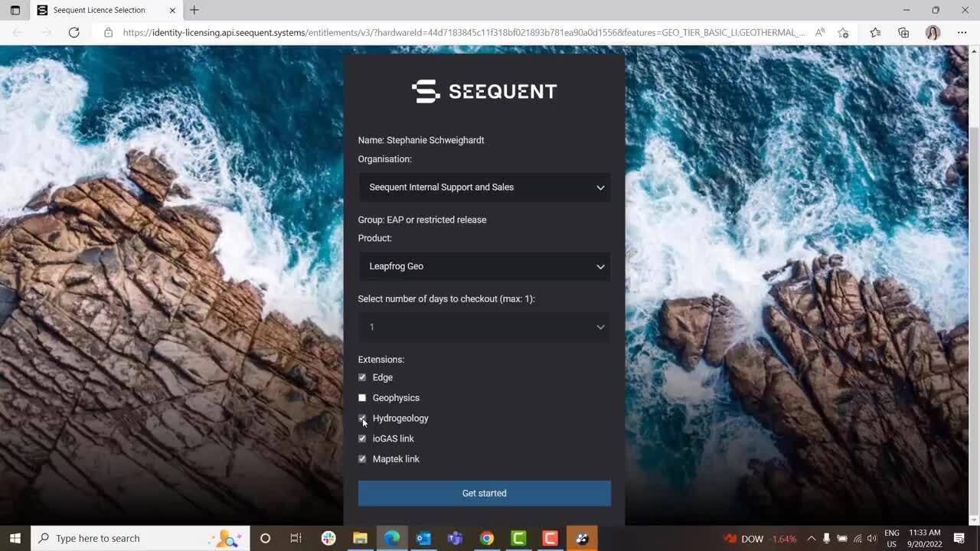Open Edge settings and more menu
The image size is (980, 551).
(x=962, y=32)
